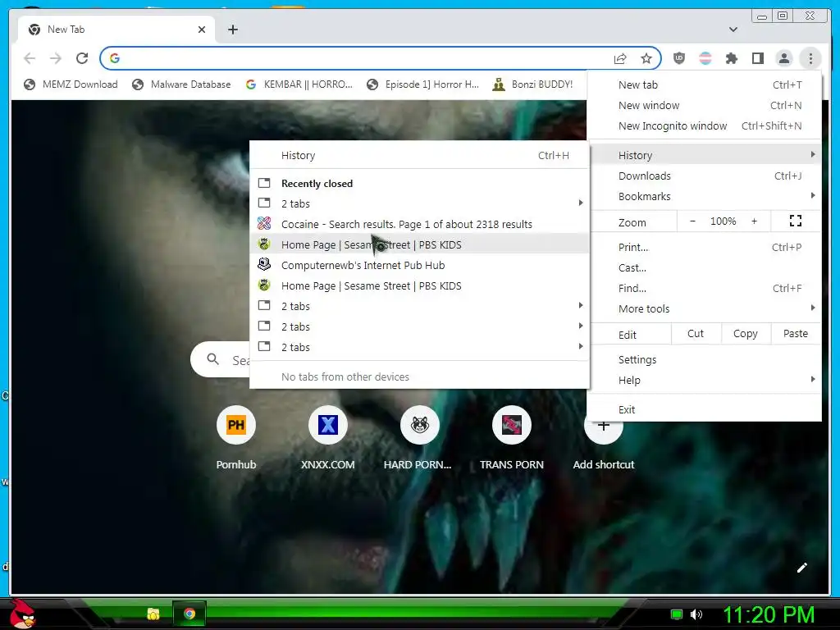
Task: Click the green monitor tray icon
Action: 677,614
